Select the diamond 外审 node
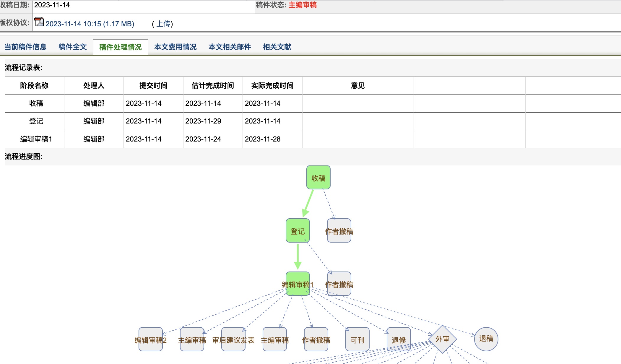The height and width of the screenshot is (364, 621). [x=443, y=339]
